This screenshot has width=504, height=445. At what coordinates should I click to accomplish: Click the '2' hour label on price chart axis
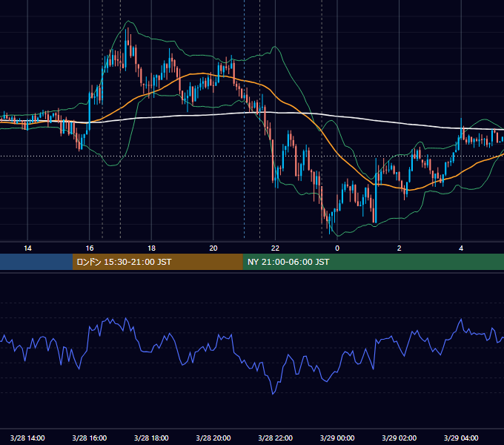(x=399, y=248)
